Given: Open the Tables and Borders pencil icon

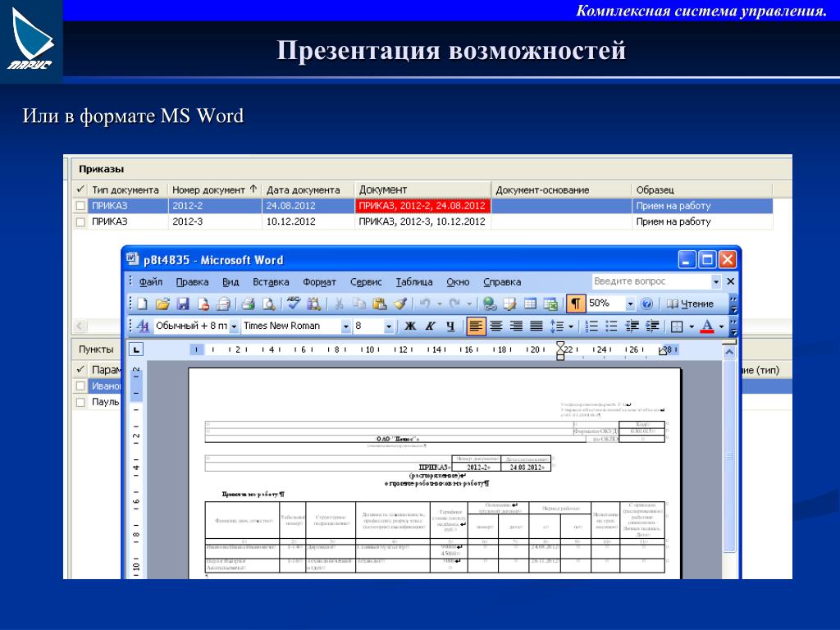Looking at the screenshot, I should point(509,304).
